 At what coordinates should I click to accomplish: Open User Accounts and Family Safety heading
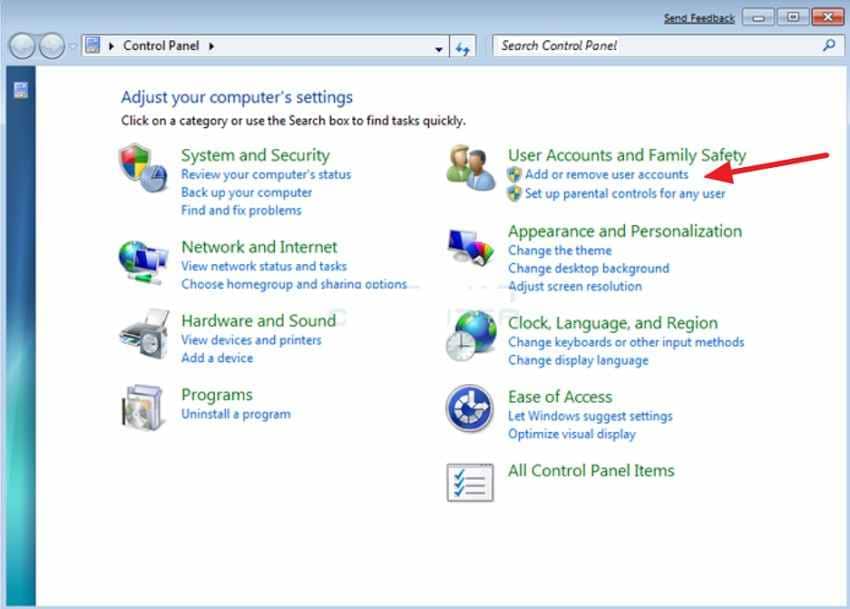coord(627,155)
